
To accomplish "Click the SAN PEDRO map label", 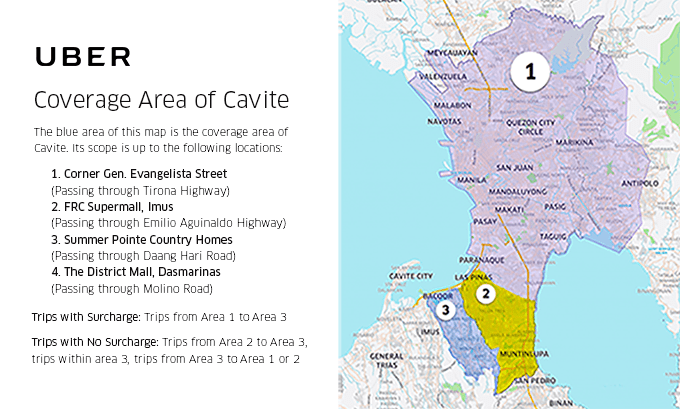I will click(535, 381).
